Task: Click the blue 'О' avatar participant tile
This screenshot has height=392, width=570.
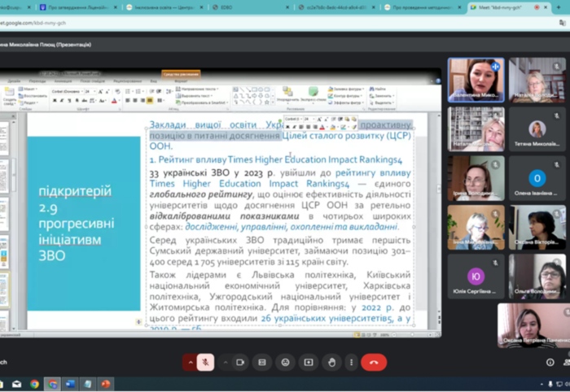Action: pyautogui.click(x=537, y=178)
